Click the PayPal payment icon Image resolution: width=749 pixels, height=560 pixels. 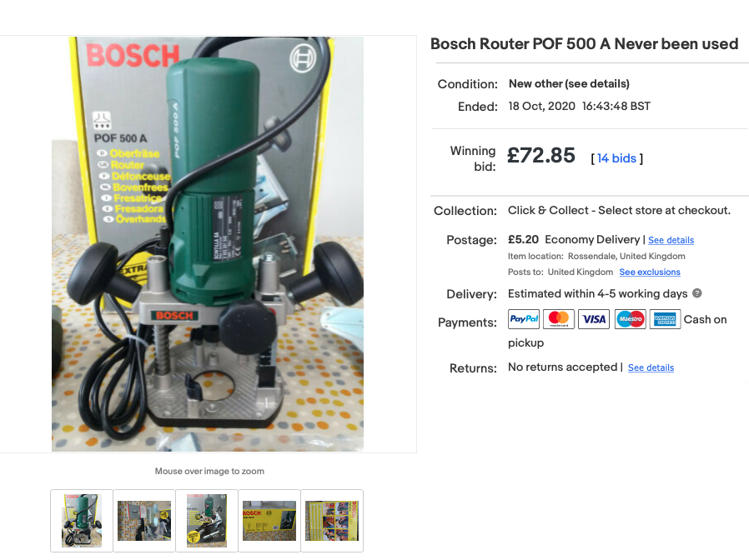[x=524, y=319]
